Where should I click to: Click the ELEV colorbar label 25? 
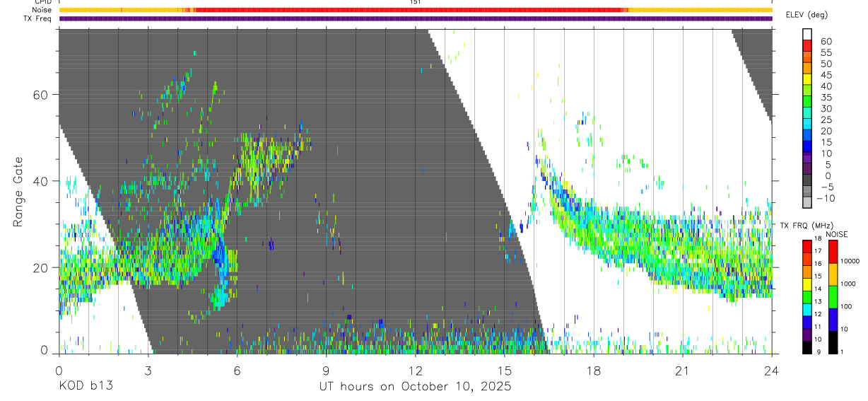tap(826, 120)
